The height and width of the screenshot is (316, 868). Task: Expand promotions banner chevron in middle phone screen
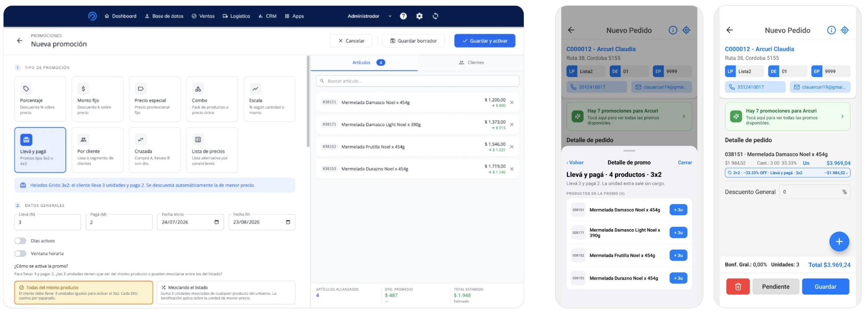coord(684,117)
